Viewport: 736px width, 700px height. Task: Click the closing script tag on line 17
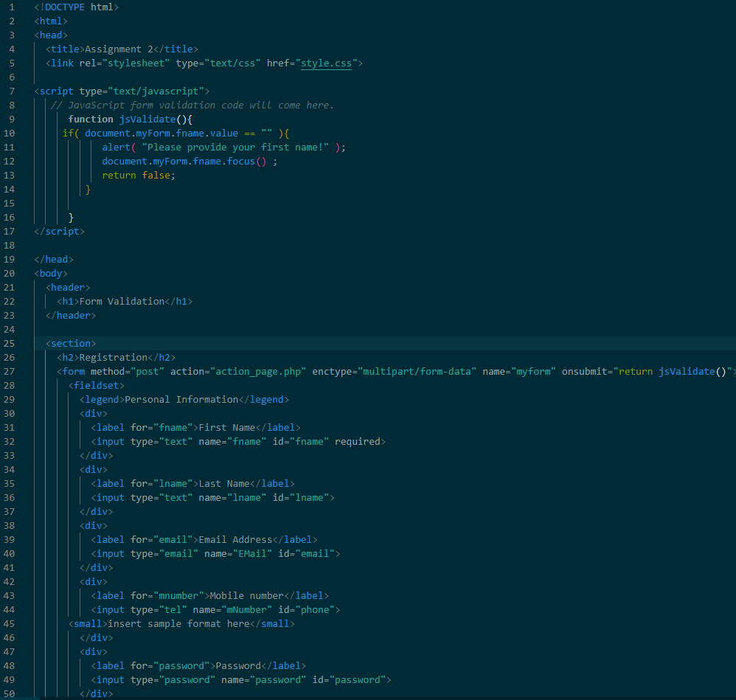[59, 231]
